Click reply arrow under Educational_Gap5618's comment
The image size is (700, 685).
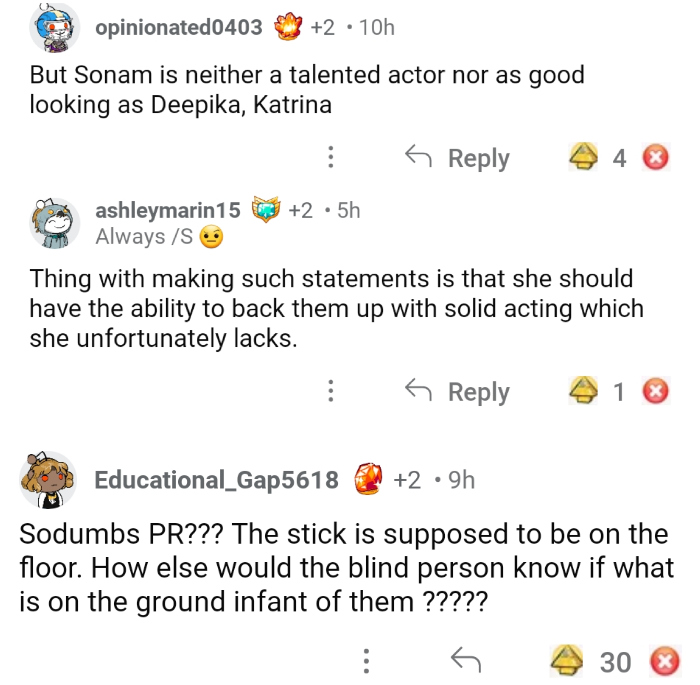466,660
